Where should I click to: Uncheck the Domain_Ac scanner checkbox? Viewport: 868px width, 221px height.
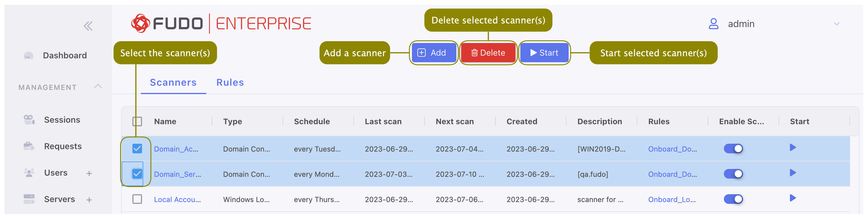pos(137,149)
